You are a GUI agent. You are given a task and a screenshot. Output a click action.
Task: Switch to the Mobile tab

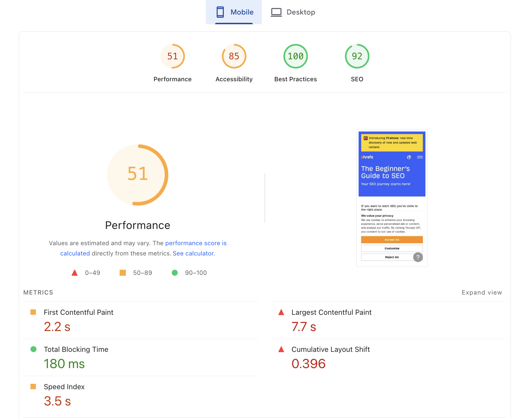point(234,12)
